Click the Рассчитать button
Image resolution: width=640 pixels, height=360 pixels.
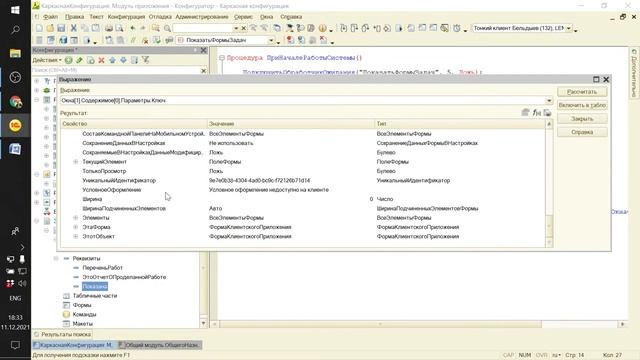point(582,92)
